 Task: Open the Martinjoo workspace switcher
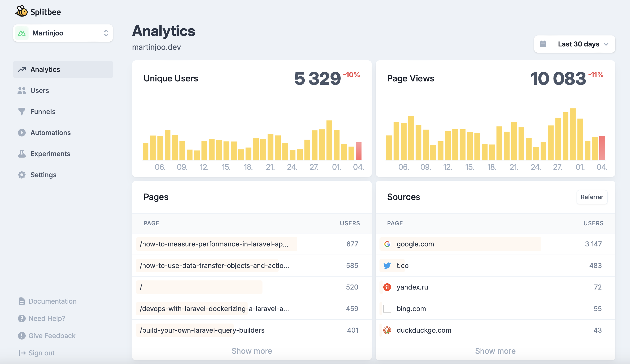63,33
